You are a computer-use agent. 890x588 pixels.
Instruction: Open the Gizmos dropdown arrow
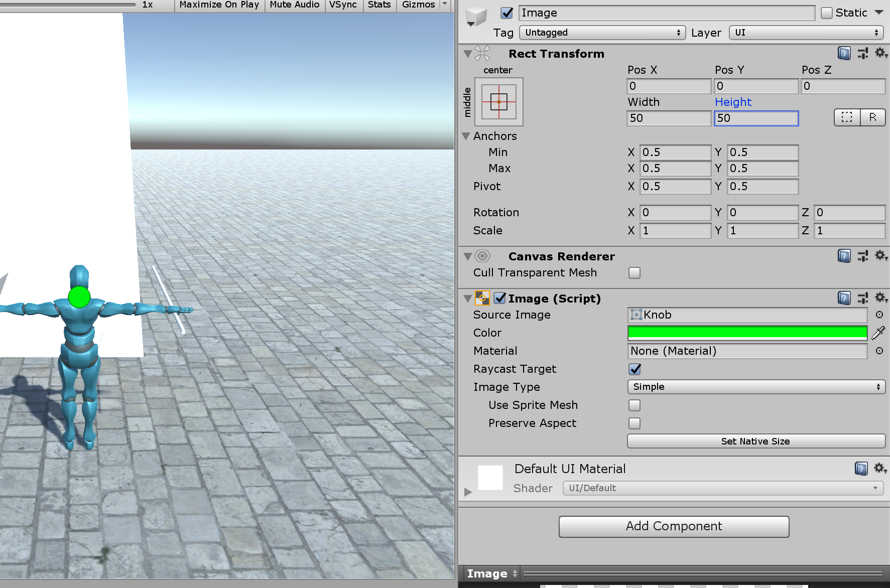pyautogui.click(x=445, y=5)
